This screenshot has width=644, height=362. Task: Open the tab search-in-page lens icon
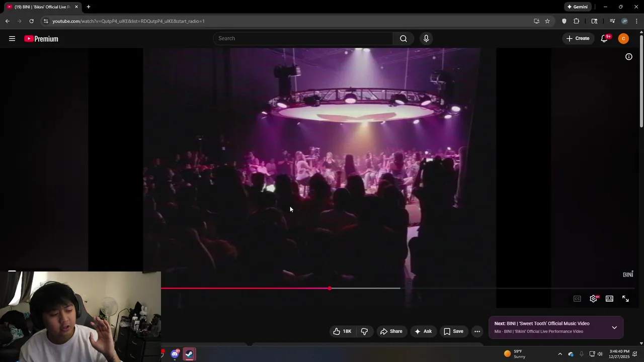click(594, 21)
